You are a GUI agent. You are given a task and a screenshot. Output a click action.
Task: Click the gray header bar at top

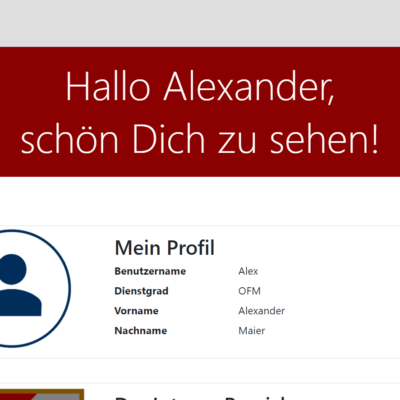coord(200,23)
